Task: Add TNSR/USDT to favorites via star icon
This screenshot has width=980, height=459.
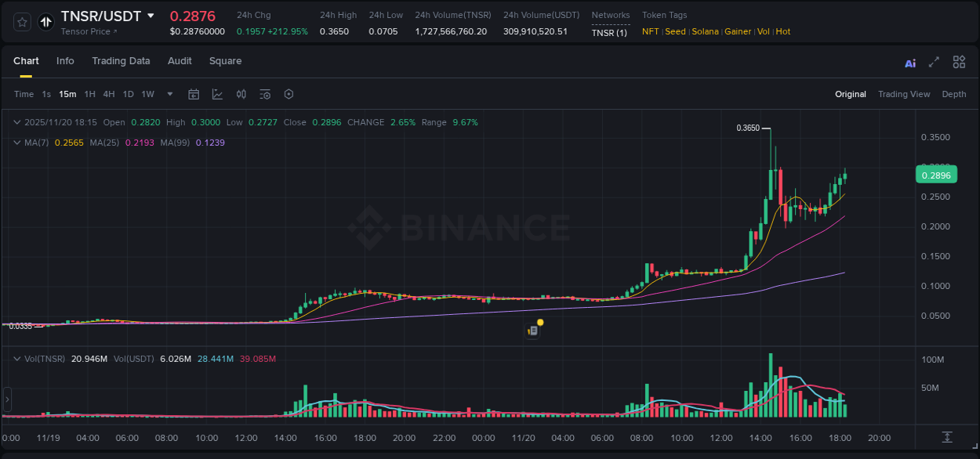Action: click(21, 22)
